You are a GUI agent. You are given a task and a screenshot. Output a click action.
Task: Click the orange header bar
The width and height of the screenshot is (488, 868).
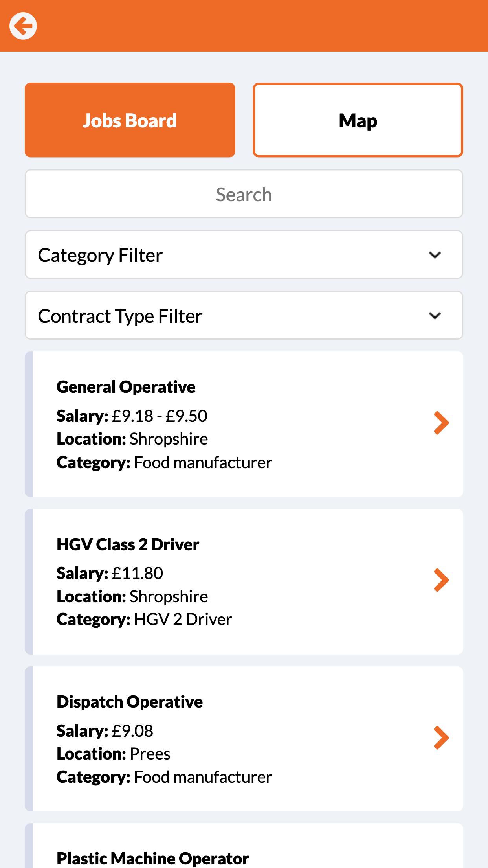click(x=244, y=26)
